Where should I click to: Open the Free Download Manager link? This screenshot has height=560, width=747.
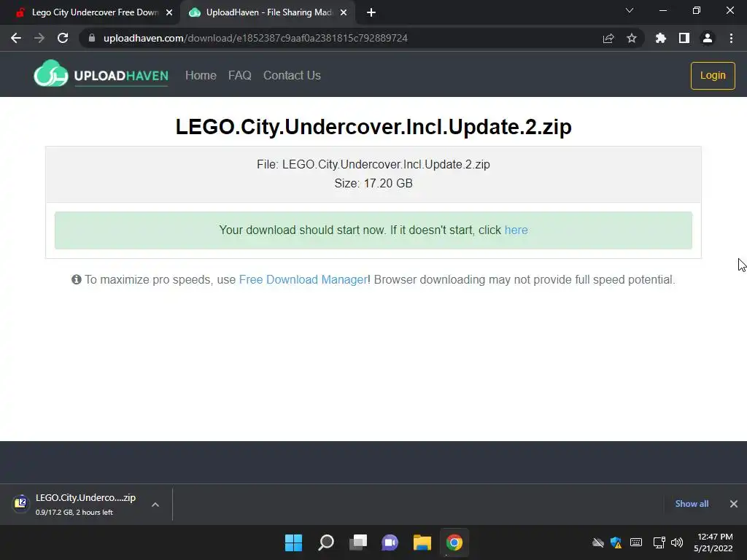(303, 279)
